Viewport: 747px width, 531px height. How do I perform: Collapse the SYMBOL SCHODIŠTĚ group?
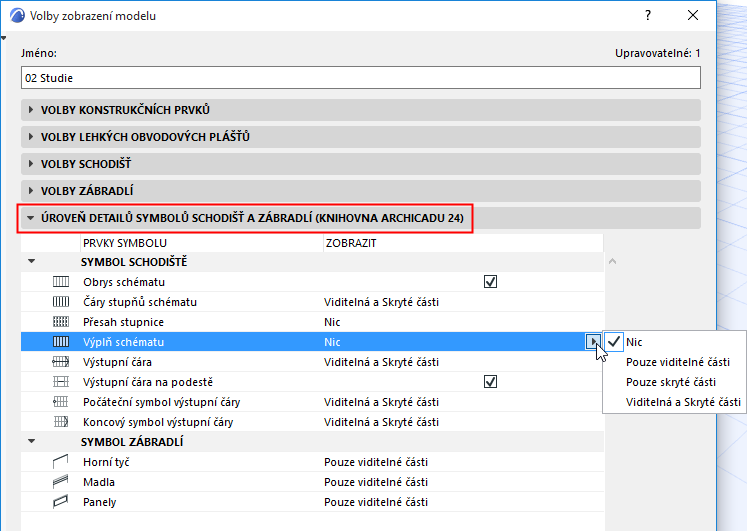tap(31, 261)
